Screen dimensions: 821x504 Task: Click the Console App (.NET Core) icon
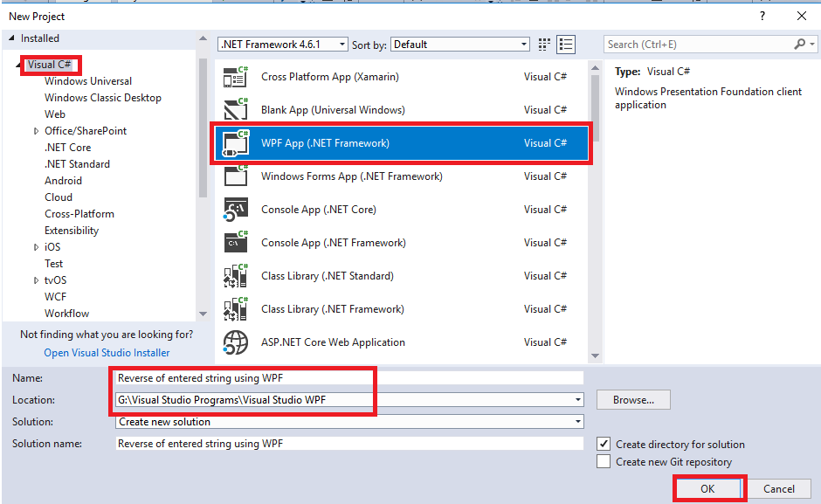[x=236, y=210]
